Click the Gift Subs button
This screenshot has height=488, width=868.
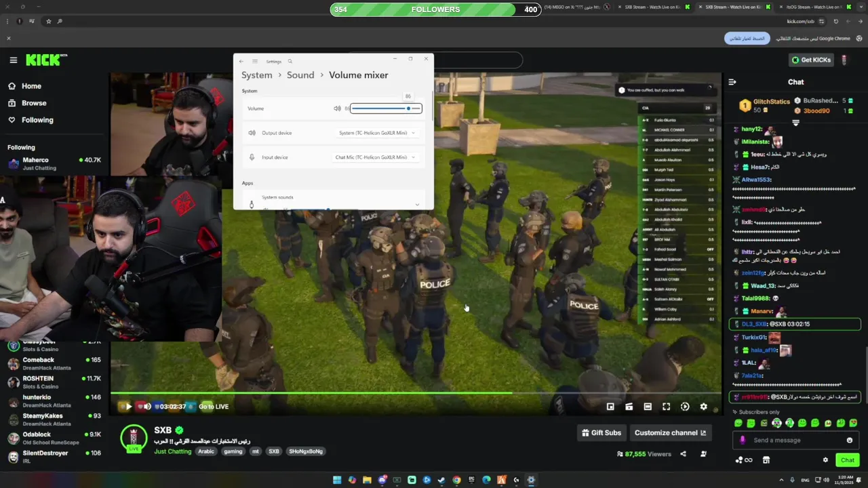click(601, 432)
